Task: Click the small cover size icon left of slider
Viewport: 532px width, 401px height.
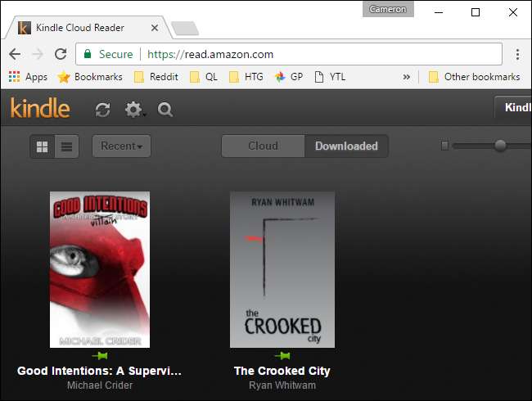Action: pos(444,146)
